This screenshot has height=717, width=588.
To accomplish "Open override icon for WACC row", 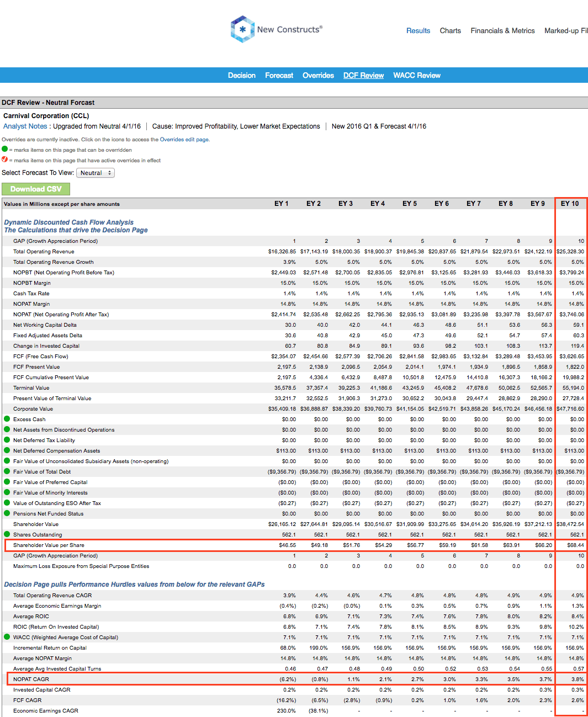I will (7, 637).
